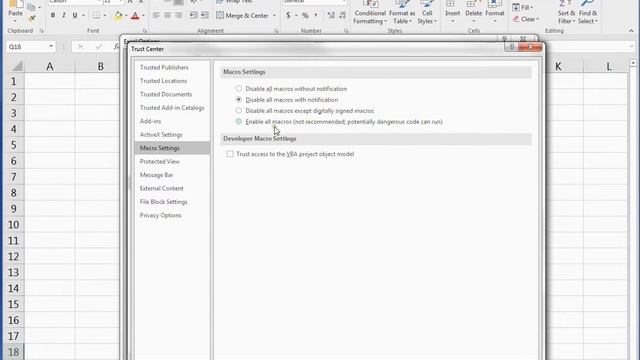Image resolution: width=640 pixels, height=360 pixels.
Task: Click the Bold icon in Excel ribbon
Action: 53,16
